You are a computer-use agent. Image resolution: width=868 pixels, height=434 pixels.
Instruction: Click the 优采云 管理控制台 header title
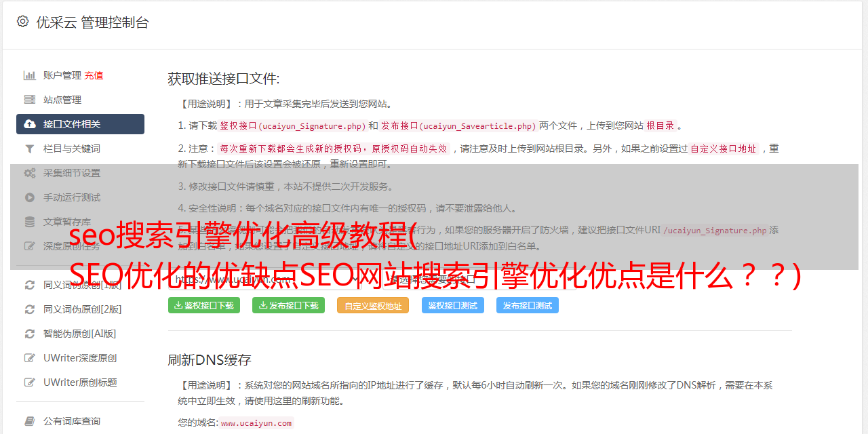(x=92, y=22)
